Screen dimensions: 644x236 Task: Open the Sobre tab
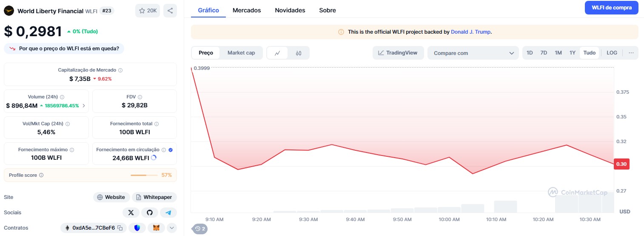[x=328, y=10]
